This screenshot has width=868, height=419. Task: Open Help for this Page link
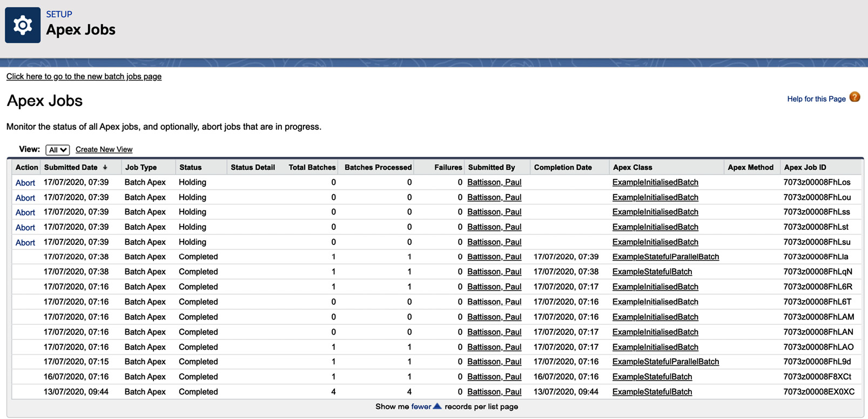816,98
